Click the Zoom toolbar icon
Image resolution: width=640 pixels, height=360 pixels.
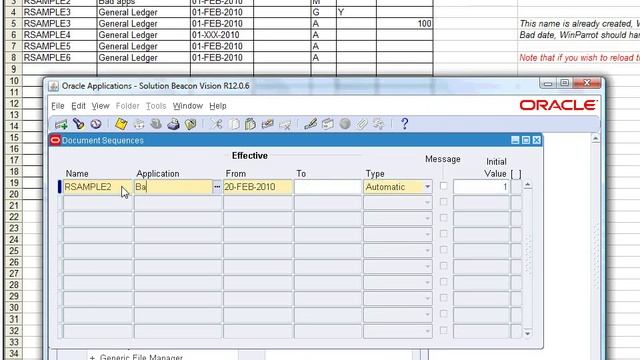tap(328, 124)
